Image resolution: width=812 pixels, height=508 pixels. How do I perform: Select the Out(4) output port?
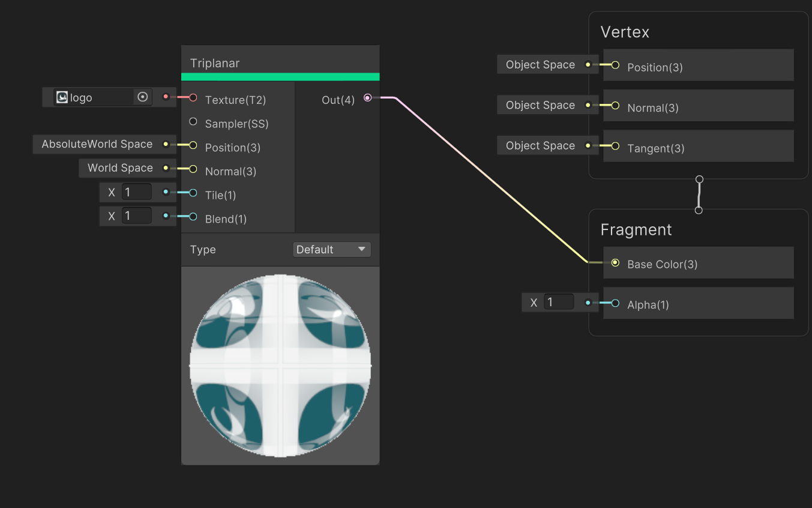(x=367, y=98)
